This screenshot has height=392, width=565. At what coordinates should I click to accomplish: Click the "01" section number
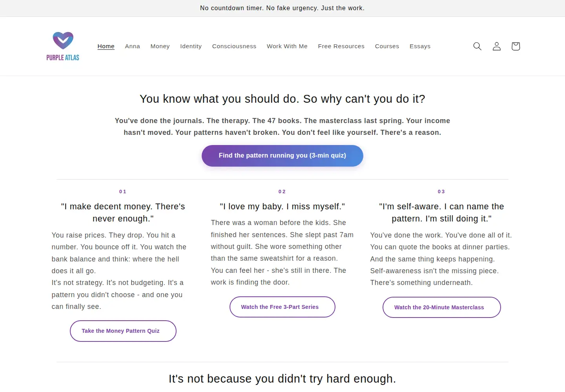[123, 192]
